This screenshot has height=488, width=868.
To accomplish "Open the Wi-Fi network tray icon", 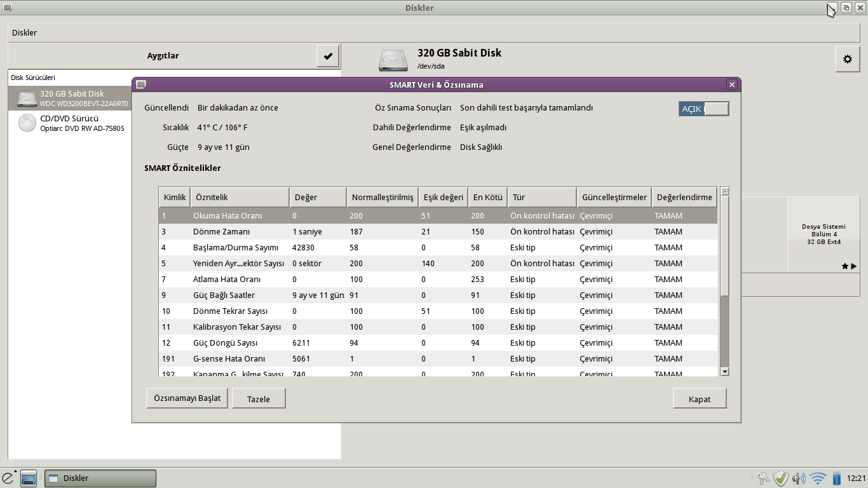I will tap(818, 478).
